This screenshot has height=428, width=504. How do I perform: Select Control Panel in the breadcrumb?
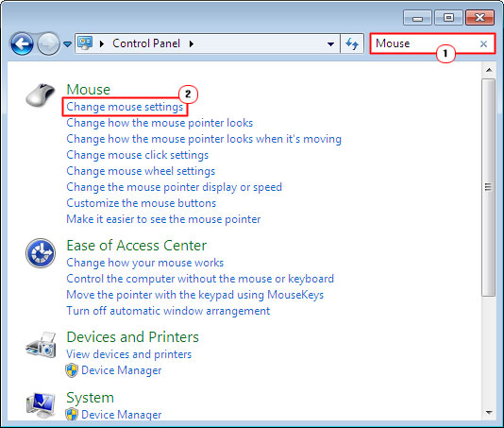click(x=146, y=43)
